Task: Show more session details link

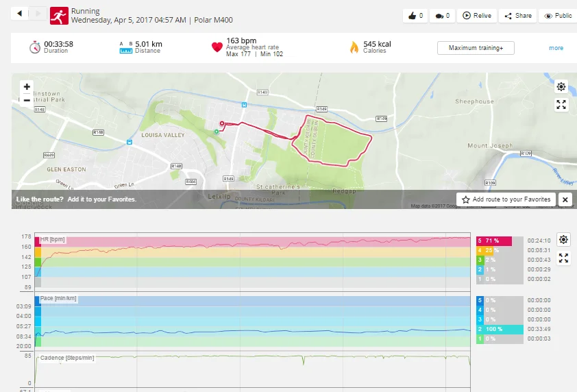Action: coord(556,48)
